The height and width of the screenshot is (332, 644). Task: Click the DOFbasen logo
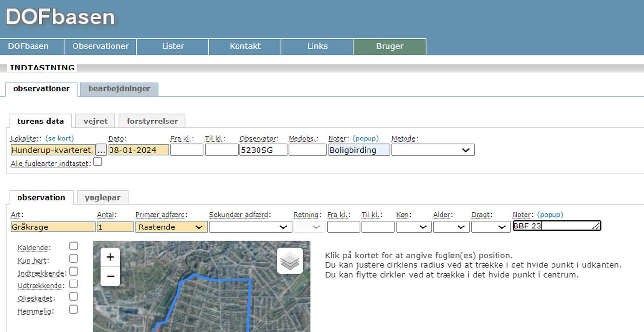coord(60,17)
